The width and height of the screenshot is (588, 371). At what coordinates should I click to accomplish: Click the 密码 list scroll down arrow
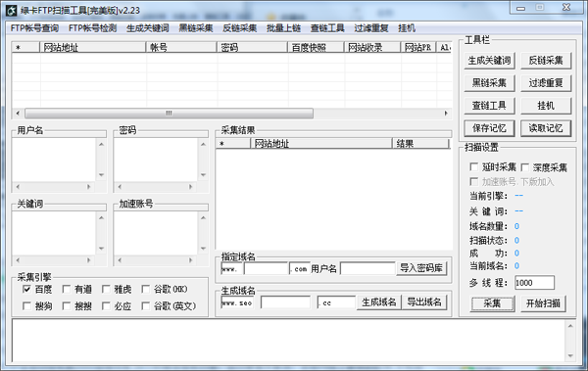(203, 175)
